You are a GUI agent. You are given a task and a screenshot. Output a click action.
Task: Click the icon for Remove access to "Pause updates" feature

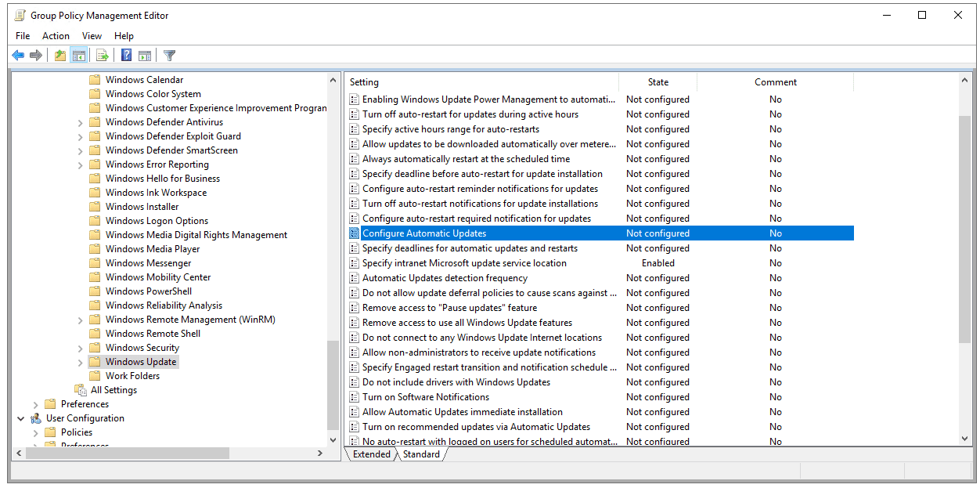tap(355, 308)
